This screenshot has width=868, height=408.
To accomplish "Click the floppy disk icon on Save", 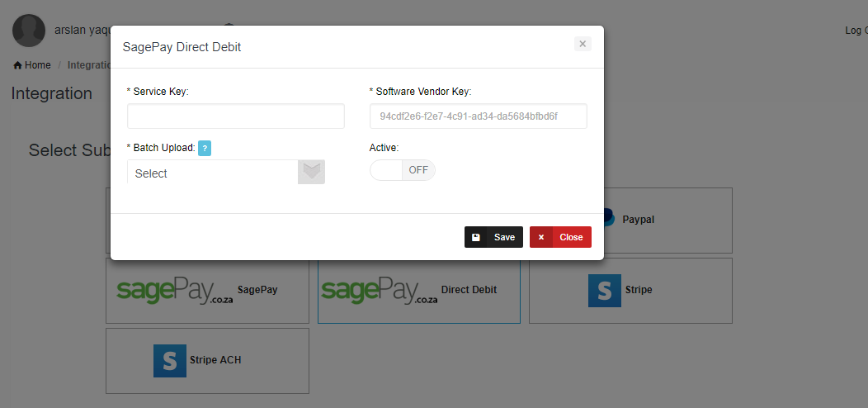I will point(476,237).
